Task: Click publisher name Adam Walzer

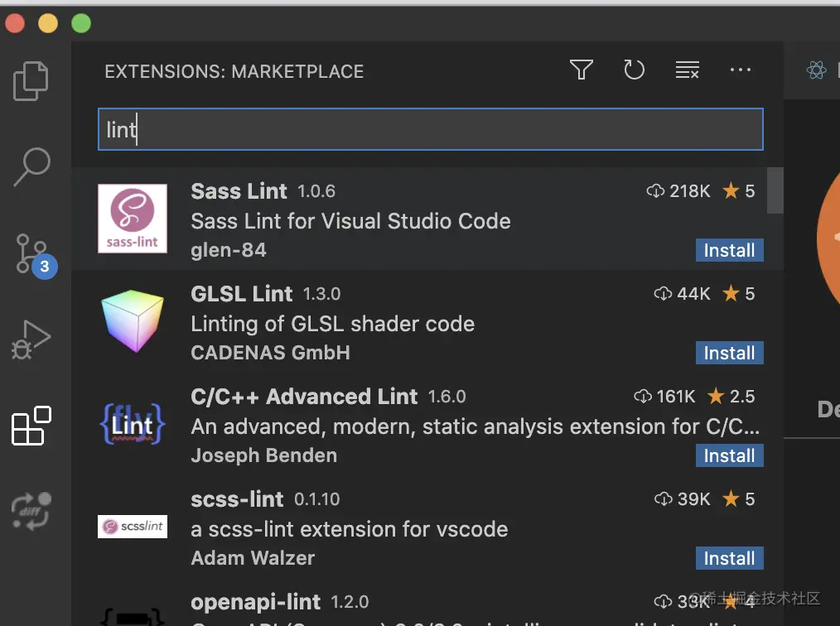Action: click(x=253, y=559)
